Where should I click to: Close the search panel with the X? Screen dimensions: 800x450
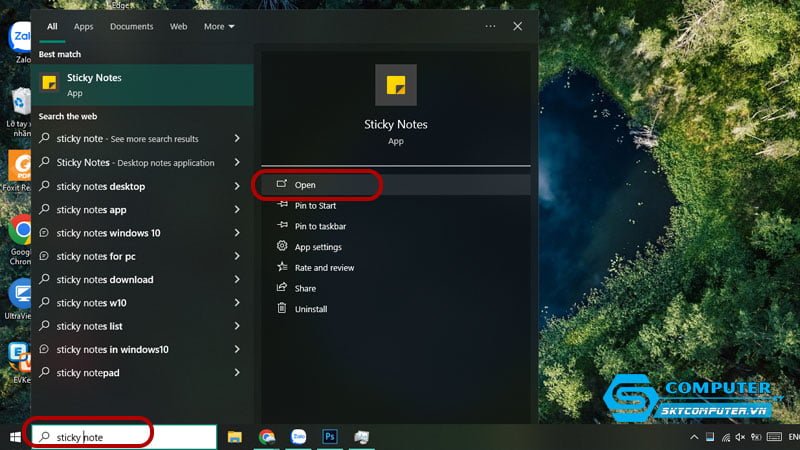[517, 26]
